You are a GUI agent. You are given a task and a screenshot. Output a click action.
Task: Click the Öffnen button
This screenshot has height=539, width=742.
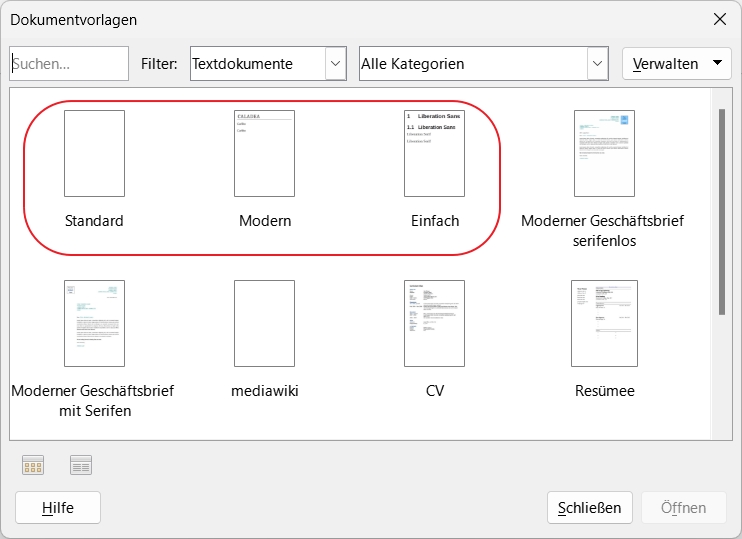click(683, 508)
